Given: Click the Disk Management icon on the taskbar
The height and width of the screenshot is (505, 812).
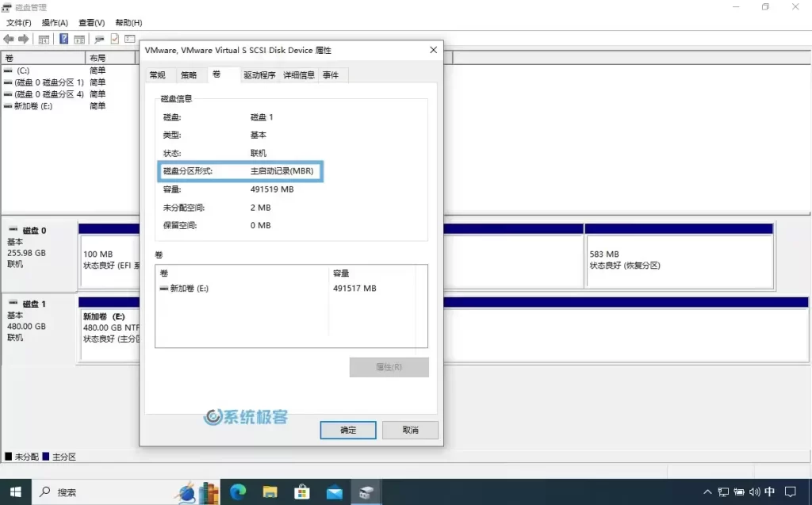Looking at the screenshot, I should 366,492.
